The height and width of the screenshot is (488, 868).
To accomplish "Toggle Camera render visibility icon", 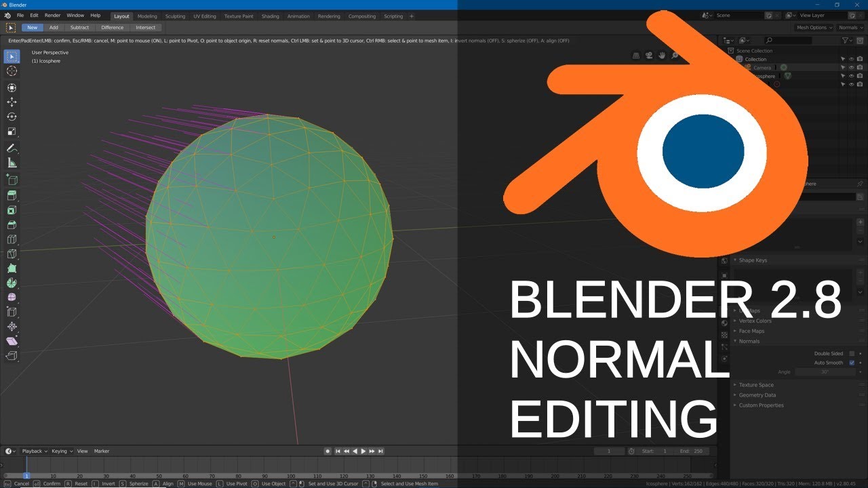I will click(860, 68).
